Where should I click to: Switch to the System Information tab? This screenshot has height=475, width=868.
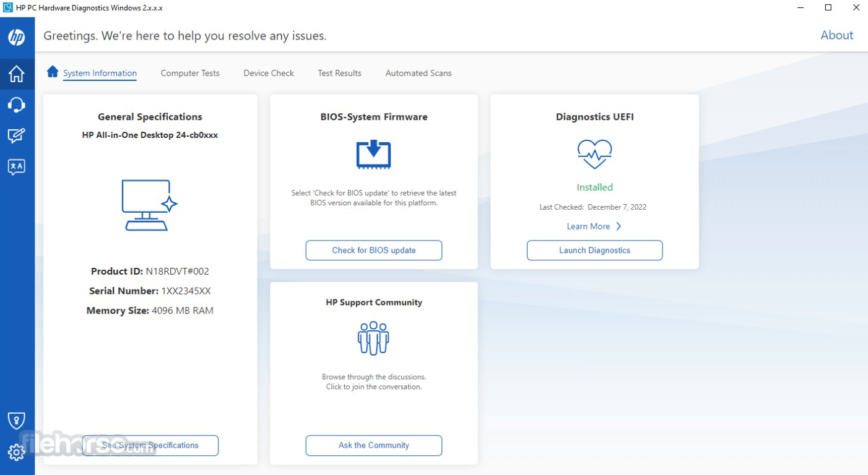100,73
